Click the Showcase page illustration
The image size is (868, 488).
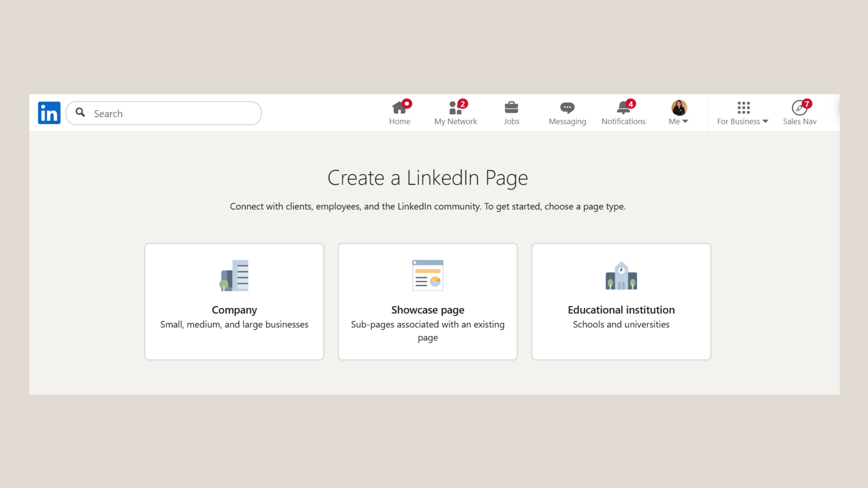[x=428, y=275]
